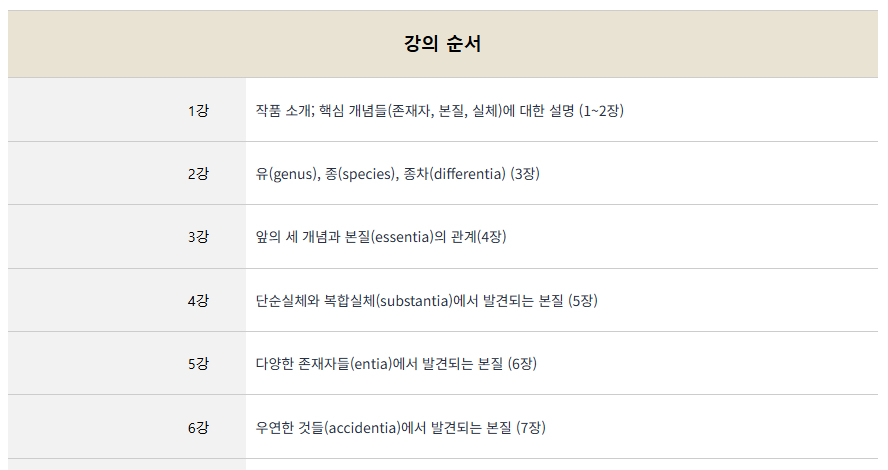Viewport: 888px width, 470px height.
Task: Select the 우연한 것들 lecture description
Action: [x=400, y=427]
